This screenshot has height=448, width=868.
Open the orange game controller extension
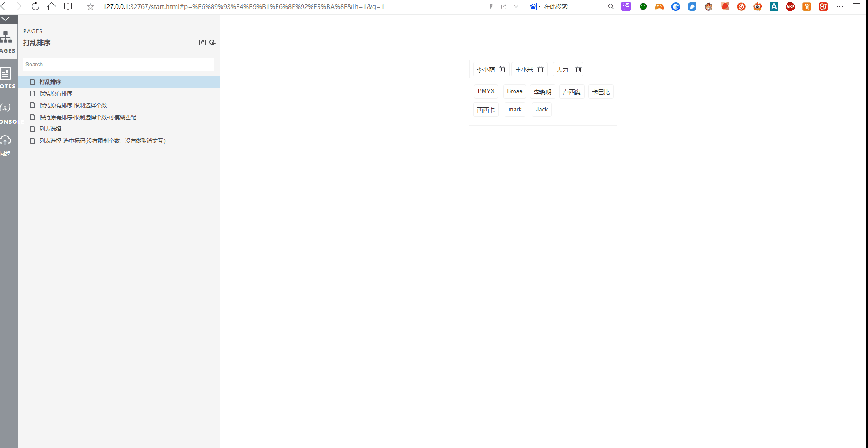[x=660, y=6]
